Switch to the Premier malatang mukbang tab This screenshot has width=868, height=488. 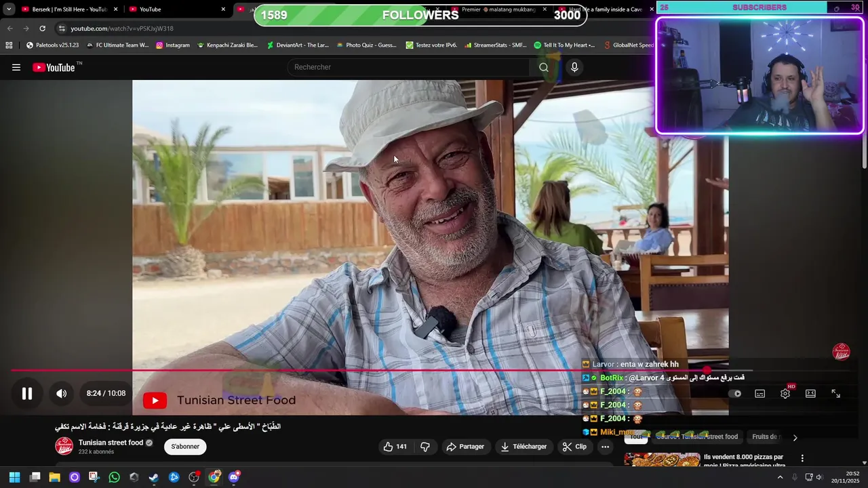[499, 9]
